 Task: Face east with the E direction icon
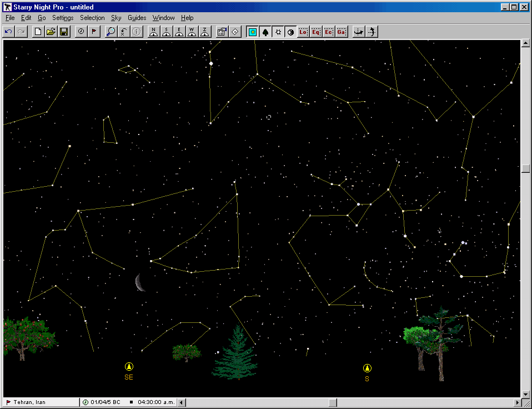point(179,32)
